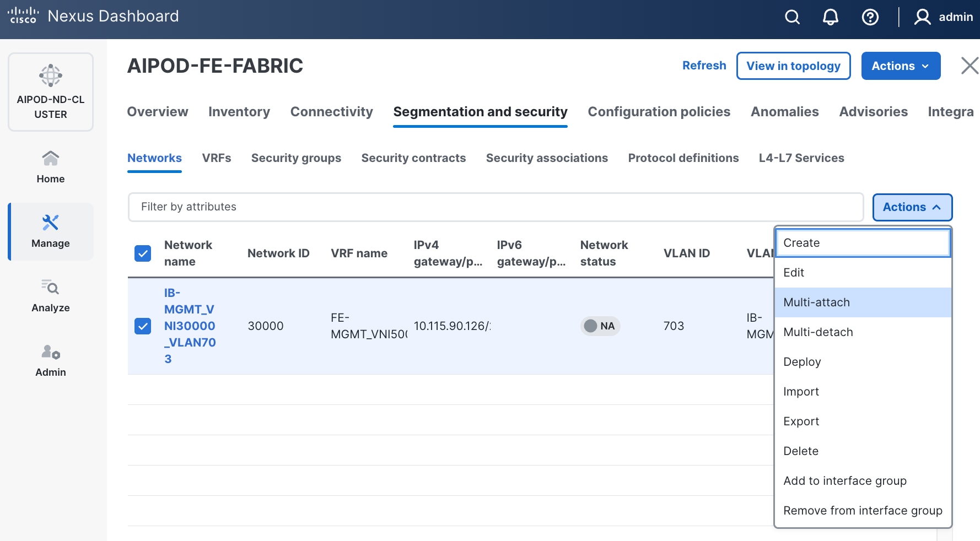
Task: Click the admin user profile icon
Action: pos(922,17)
